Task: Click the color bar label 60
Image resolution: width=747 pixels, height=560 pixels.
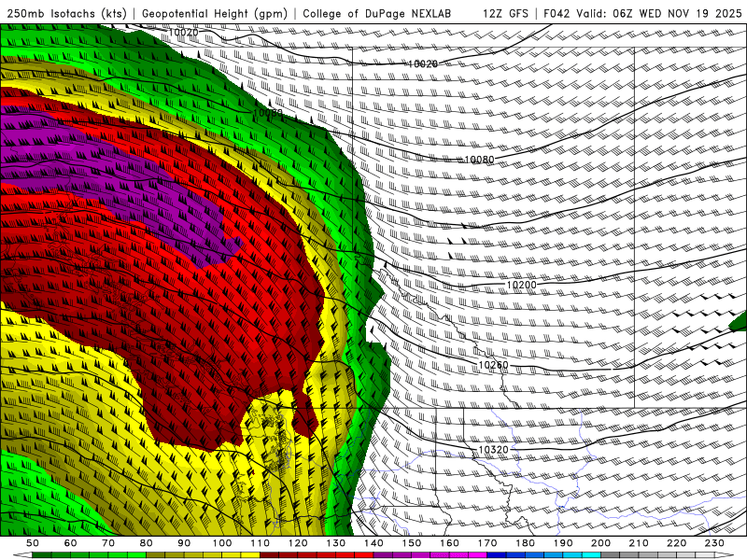Action: point(71,543)
